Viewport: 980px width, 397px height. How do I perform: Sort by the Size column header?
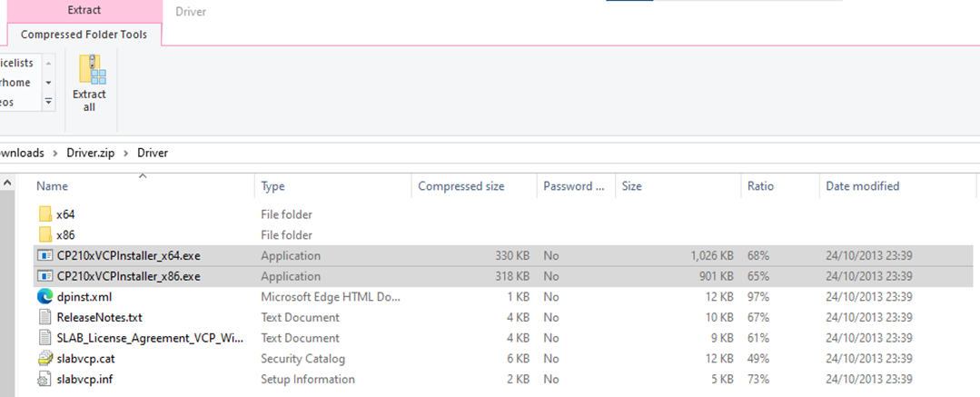tap(631, 185)
